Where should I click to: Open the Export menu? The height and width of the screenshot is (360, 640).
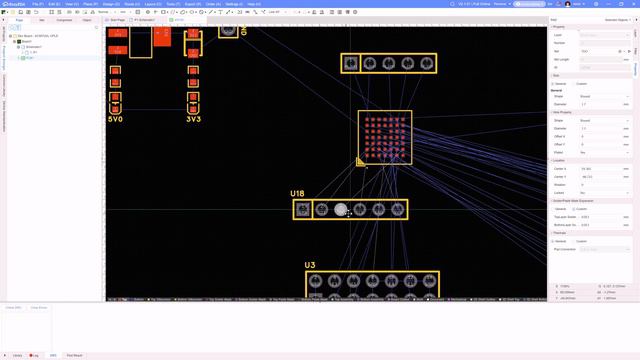(193, 4)
